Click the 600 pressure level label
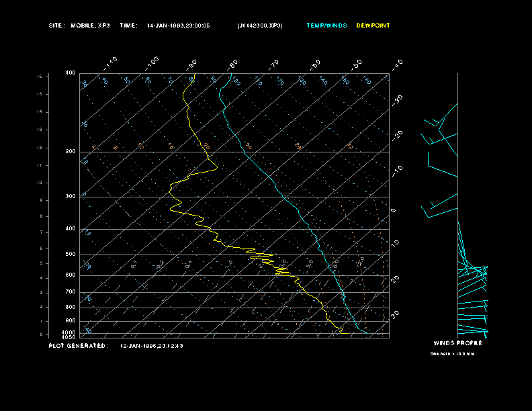This screenshot has height=411, width=532. (x=71, y=275)
